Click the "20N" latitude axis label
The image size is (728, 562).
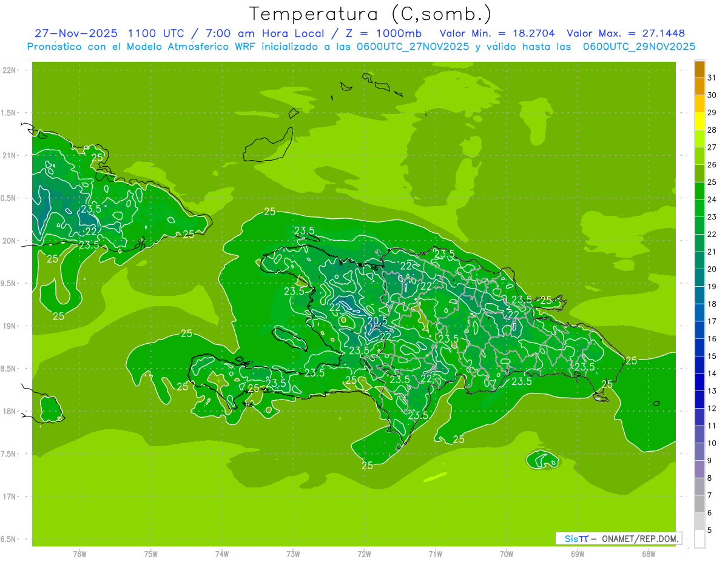10,241
